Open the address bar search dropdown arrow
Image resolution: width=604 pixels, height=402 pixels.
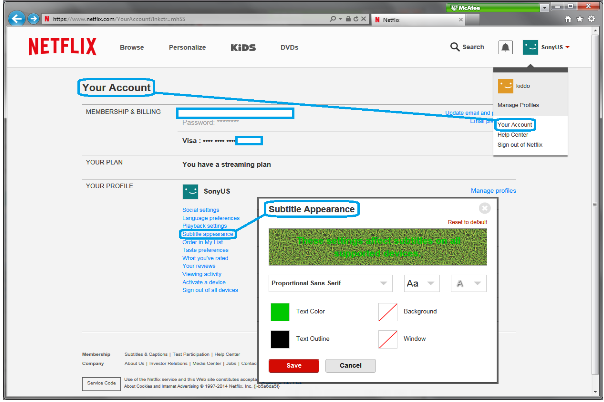340,19
